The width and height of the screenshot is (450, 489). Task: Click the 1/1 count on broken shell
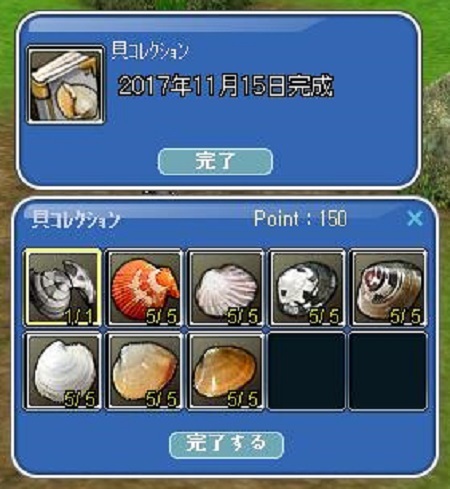coord(80,316)
